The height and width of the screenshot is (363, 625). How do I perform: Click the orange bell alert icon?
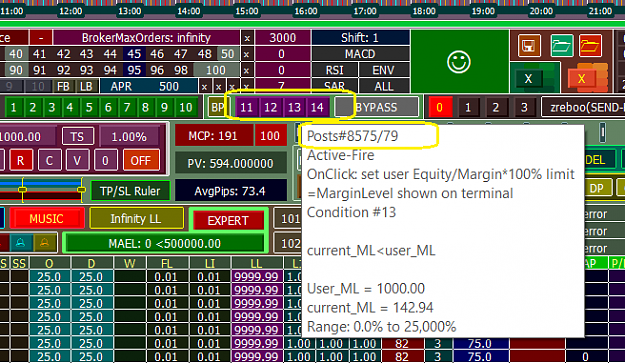44,243
